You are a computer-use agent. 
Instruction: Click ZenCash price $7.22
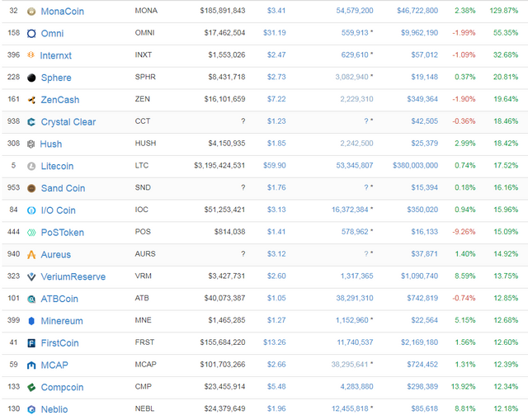point(276,99)
